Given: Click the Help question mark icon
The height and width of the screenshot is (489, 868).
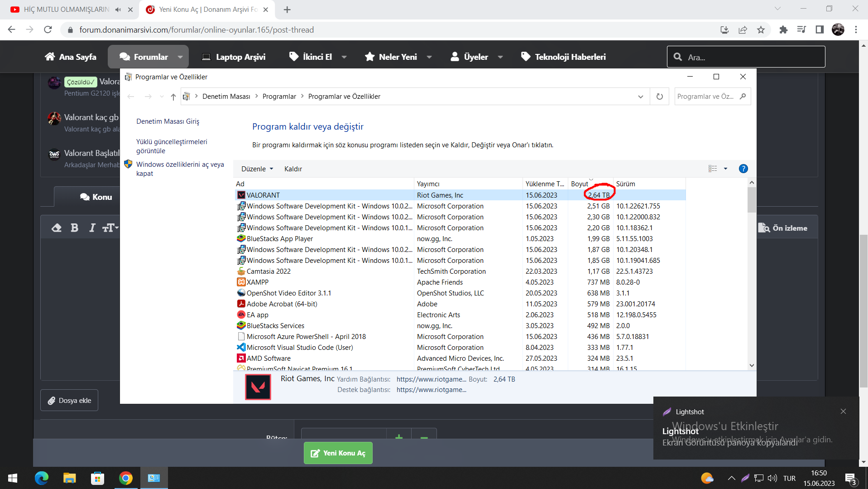Looking at the screenshot, I should pos(743,169).
